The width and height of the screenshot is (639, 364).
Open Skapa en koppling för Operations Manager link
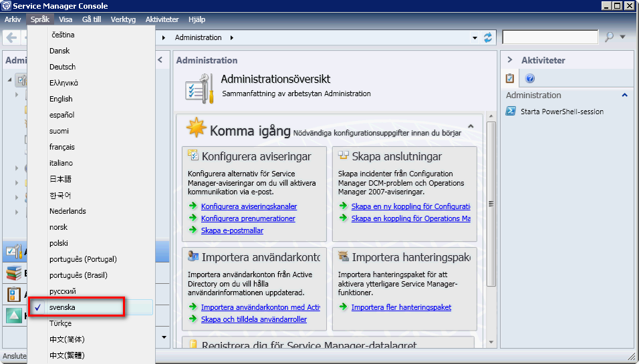[x=411, y=218]
